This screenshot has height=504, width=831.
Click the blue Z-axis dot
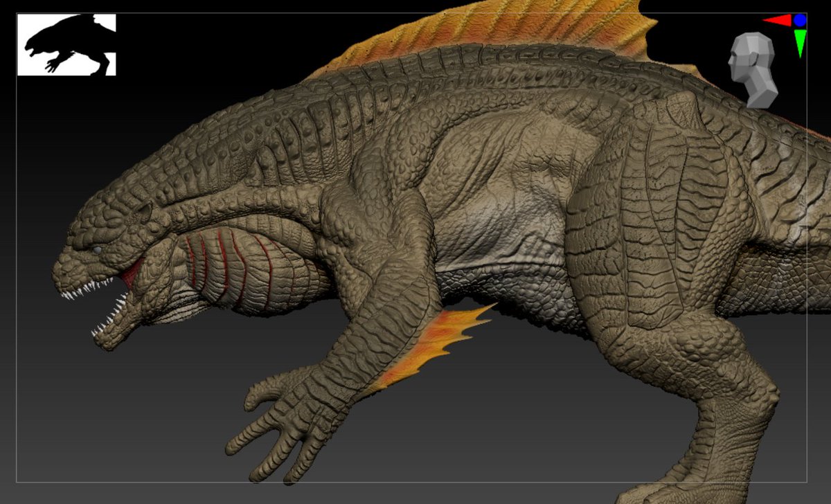coord(801,20)
